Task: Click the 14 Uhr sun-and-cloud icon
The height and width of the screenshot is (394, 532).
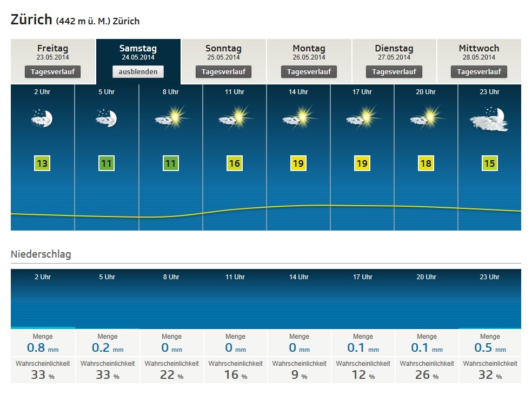Action: (x=298, y=117)
